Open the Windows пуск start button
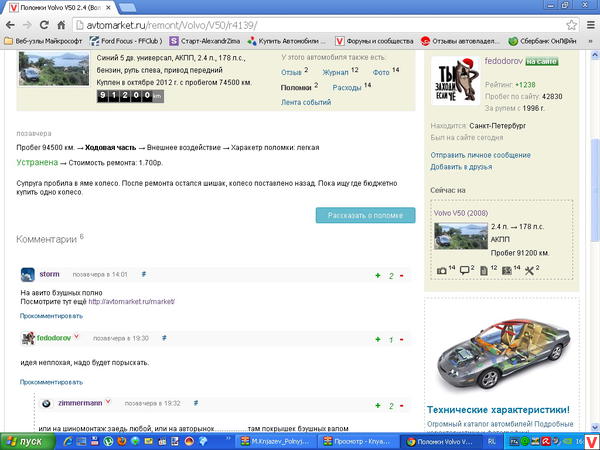The width and height of the screenshot is (600, 450). pyautogui.click(x=28, y=442)
